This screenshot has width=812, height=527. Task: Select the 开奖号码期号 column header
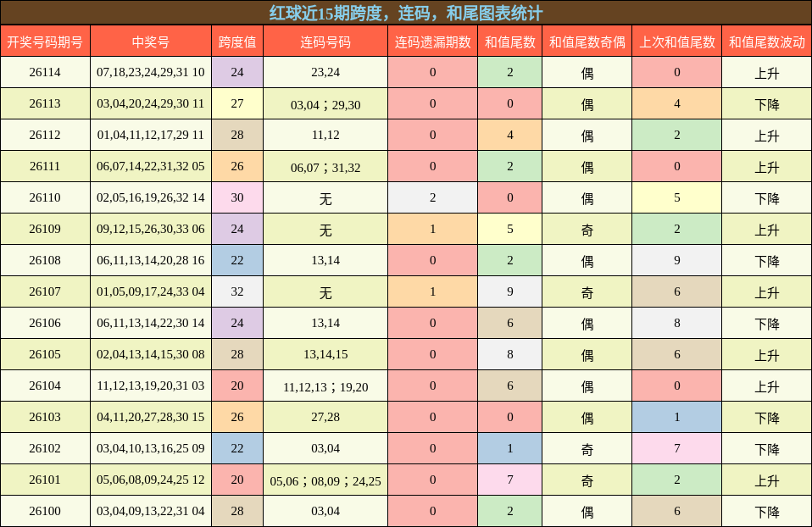pyautogui.click(x=45, y=42)
